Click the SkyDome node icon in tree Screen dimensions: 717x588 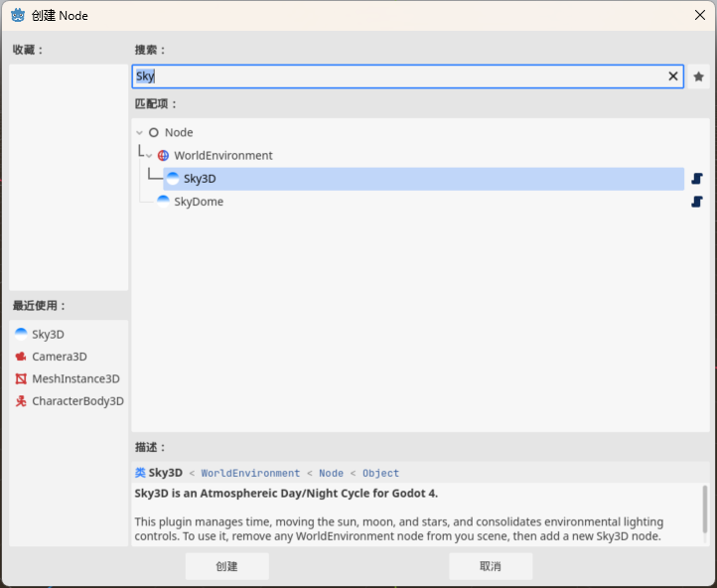pyautogui.click(x=163, y=202)
